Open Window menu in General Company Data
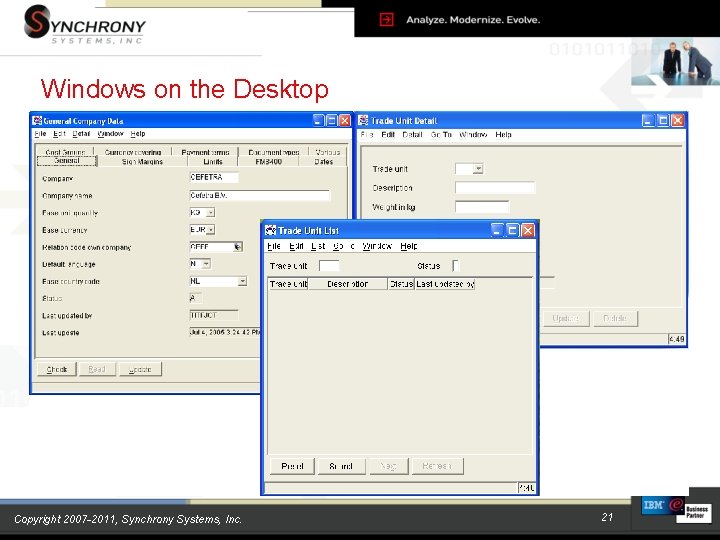720x540 pixels. point(110,134)
